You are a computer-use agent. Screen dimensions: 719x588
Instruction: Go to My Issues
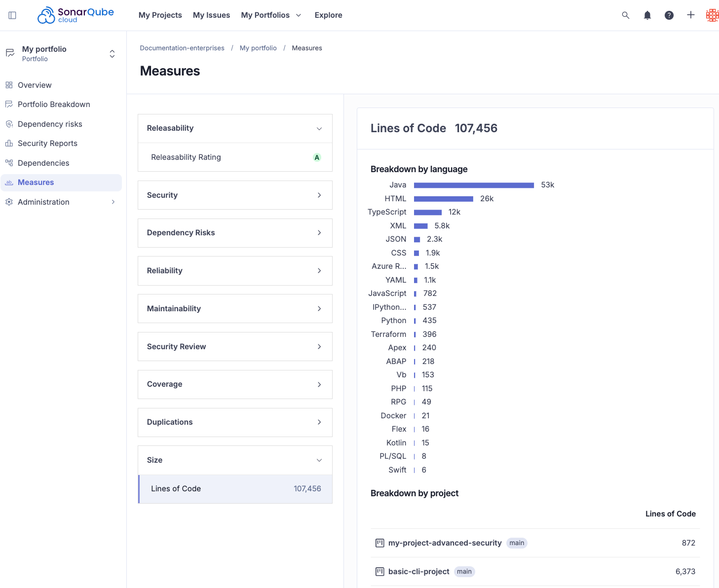(x=212, y=15)
